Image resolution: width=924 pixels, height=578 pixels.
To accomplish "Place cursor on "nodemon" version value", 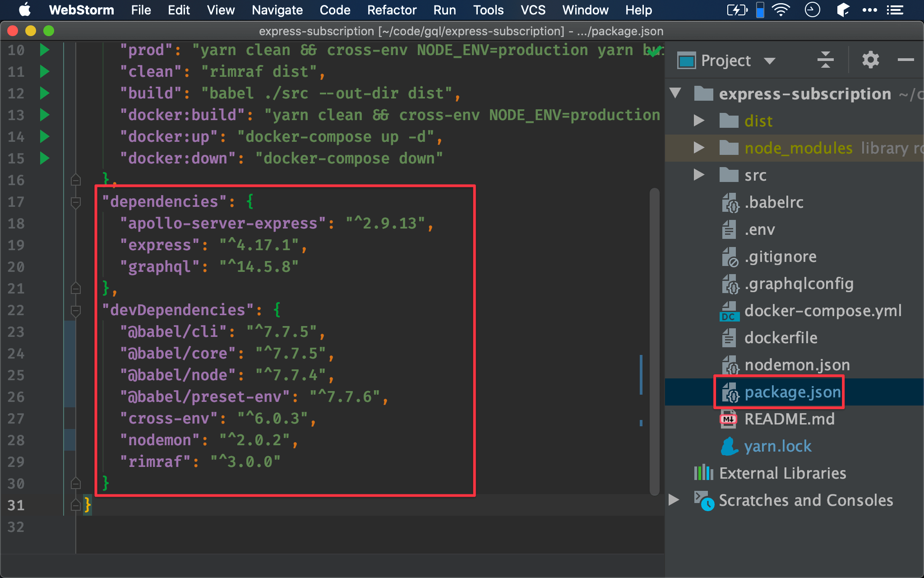I will [x=254, y=440].
